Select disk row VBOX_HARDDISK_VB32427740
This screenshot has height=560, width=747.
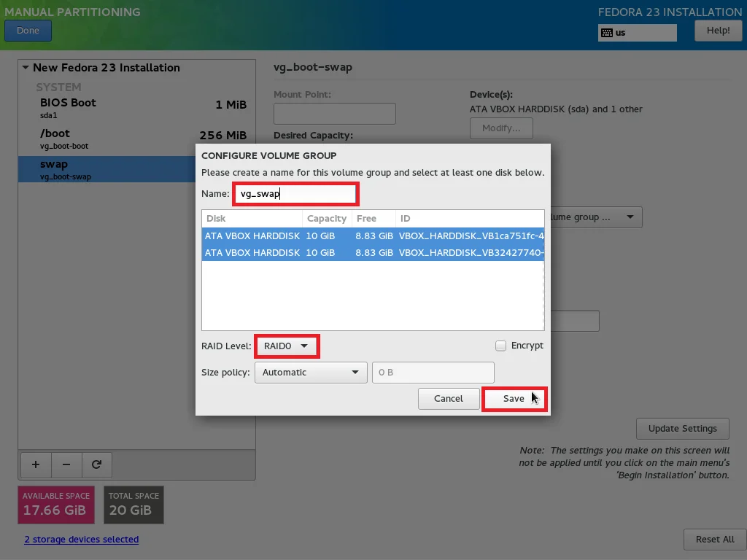(373, 252)
